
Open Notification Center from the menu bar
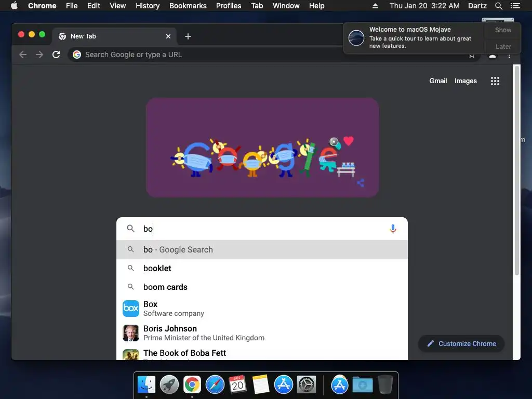pyautogui.click(x=515, y=6)
